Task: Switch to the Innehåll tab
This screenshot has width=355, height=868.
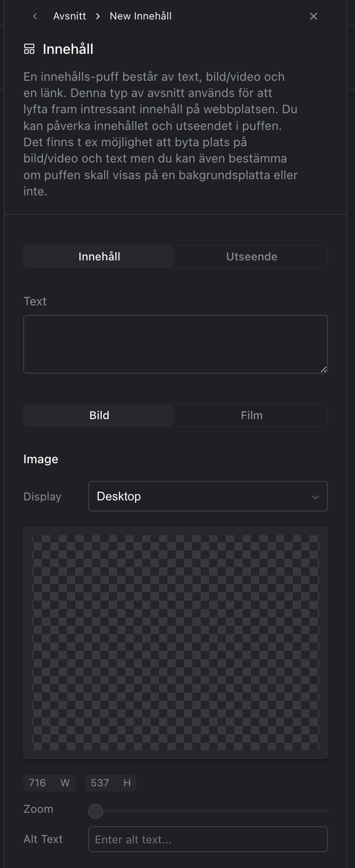Action: point(99,257)
